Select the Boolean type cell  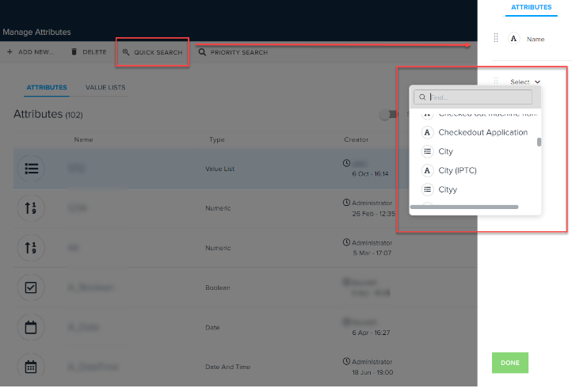pos(217,287)
